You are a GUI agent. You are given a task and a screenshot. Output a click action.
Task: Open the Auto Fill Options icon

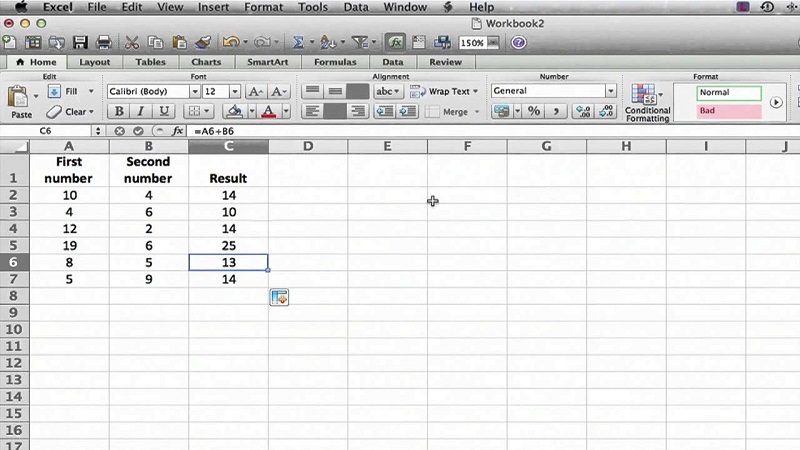(279, 297)
